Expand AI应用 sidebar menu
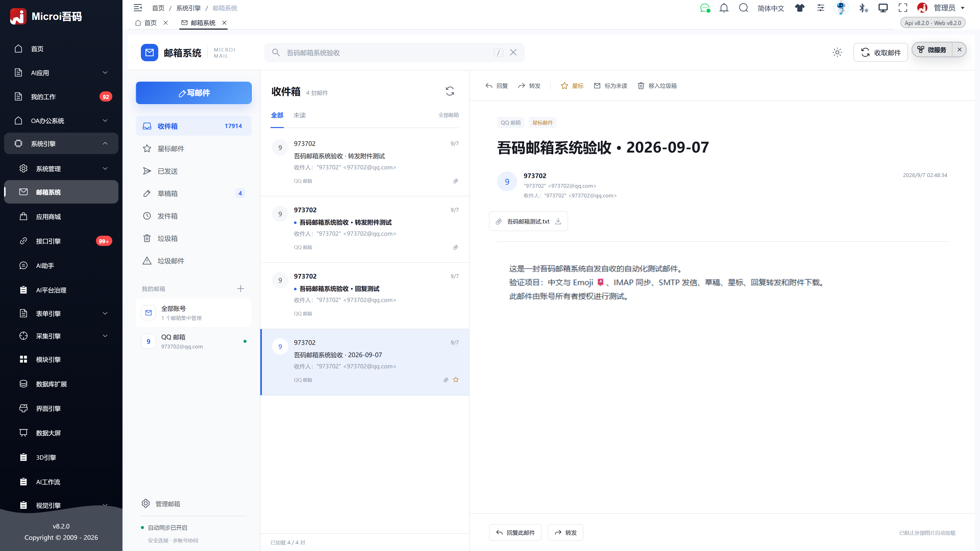 [61, 73]
